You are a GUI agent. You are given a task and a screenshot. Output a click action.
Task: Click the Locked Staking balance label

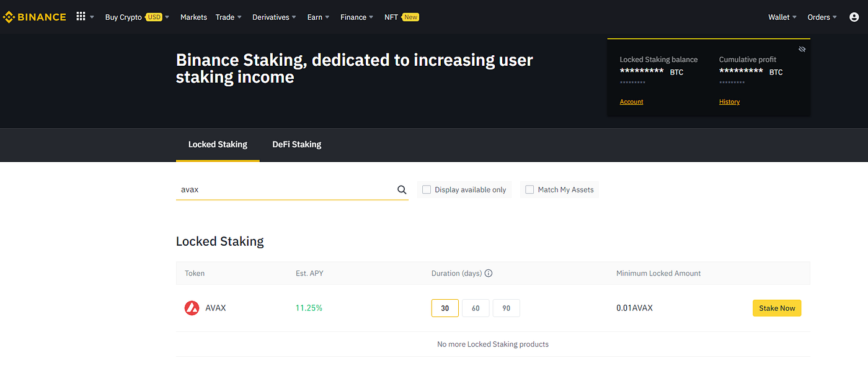(x=658, y=60)
